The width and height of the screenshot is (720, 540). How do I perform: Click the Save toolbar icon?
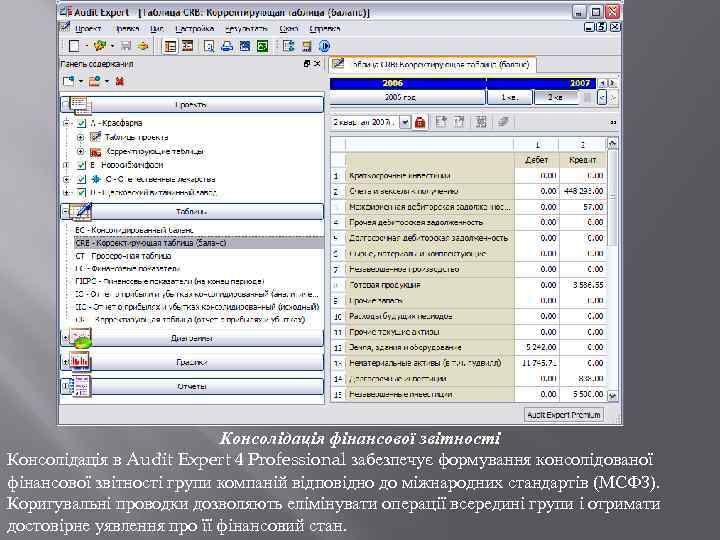click(126, 46)
